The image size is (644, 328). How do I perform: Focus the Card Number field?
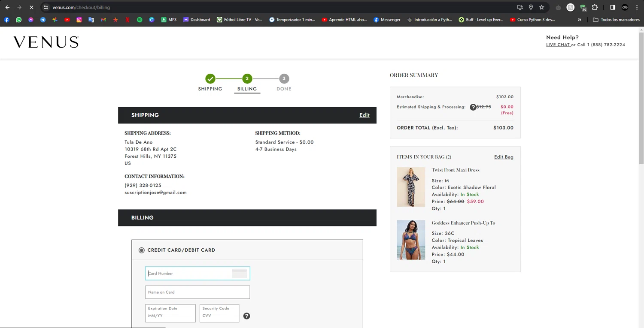[x=197, y=274]
